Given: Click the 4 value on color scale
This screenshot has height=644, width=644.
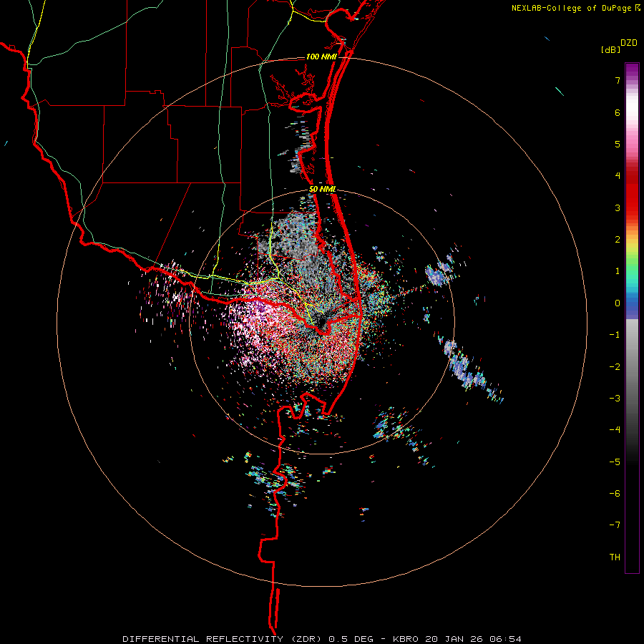Looking at the screenshot, I should pos(618,176).
